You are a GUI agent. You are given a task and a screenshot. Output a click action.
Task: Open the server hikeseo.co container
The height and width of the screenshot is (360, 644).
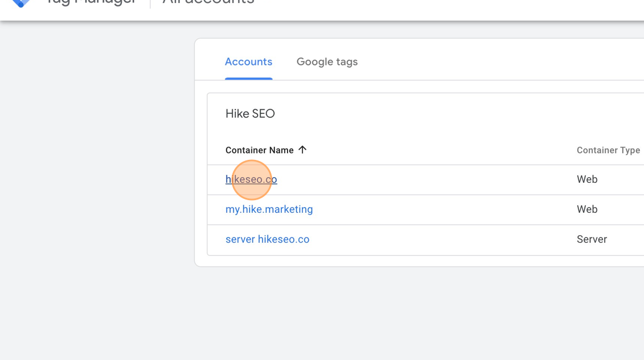pos(267,239)
